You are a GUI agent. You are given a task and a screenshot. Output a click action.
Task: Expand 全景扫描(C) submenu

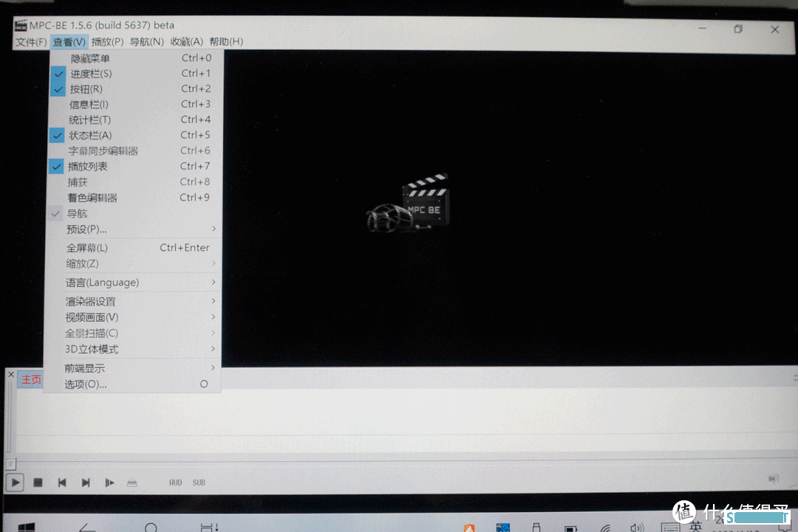point(132,333)
